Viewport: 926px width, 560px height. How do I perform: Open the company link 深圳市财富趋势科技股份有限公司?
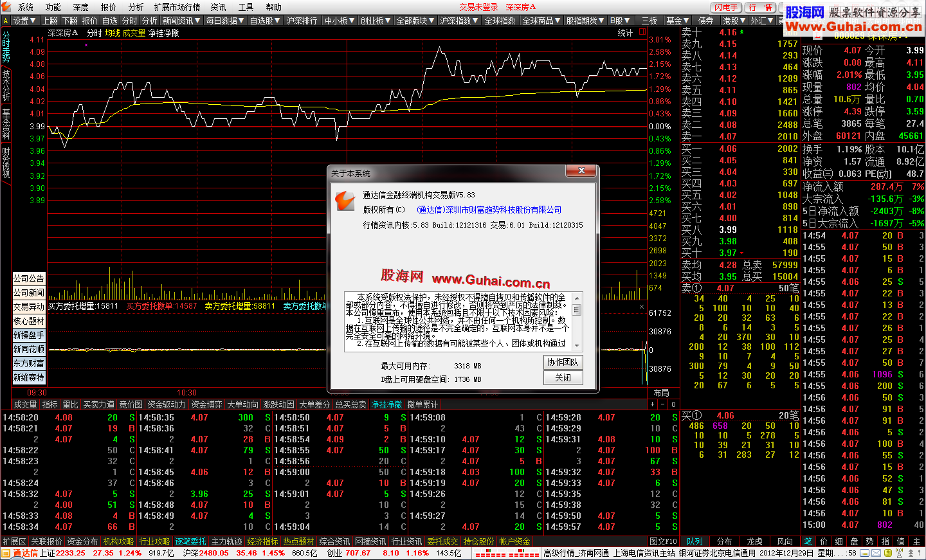coord(489,210)
